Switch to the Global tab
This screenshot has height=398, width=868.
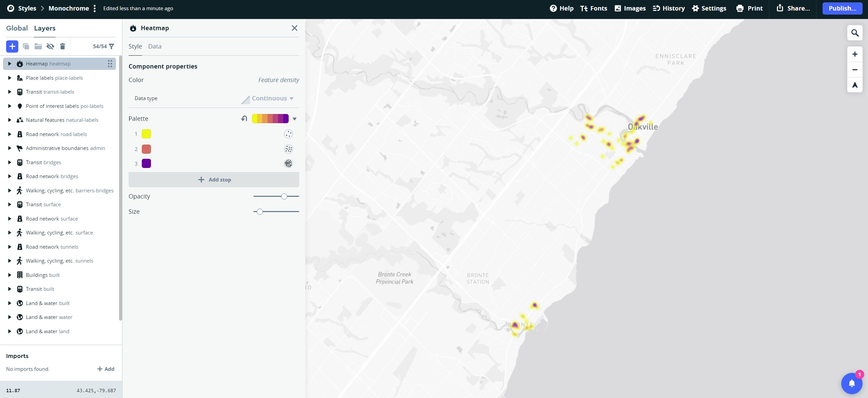click(x=17, y=28)
